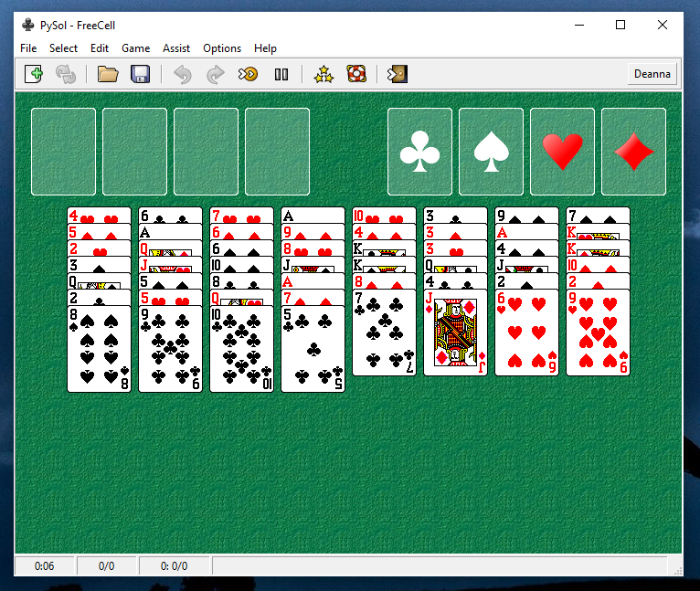Select the 9 of clubs card
This screenshot has height=591, width=700.
click(171, 349)
